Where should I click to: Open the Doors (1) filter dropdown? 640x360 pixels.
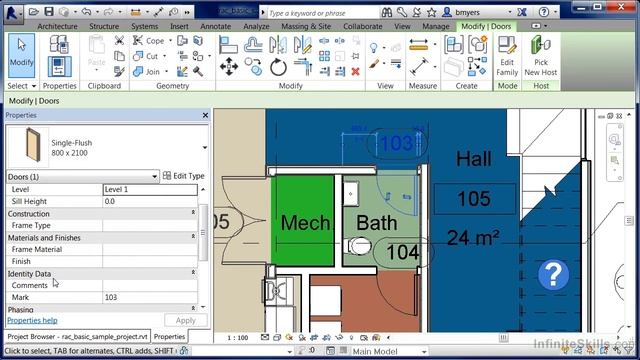coord(154,177)
